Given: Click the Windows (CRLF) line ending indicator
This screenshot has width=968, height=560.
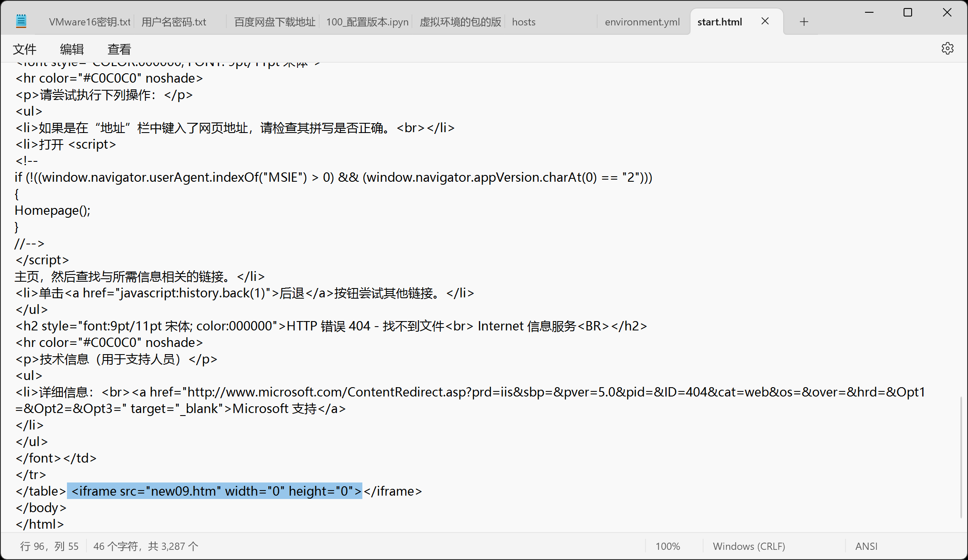Looking at the screenshot, I should tap(749, 546).
